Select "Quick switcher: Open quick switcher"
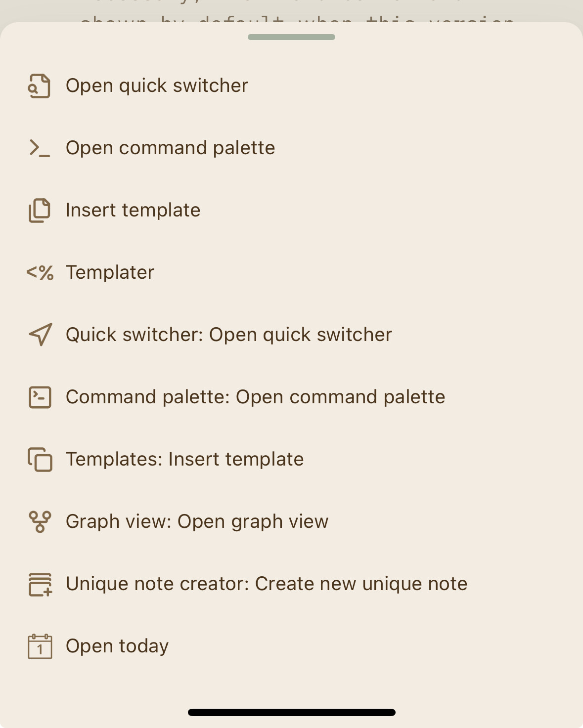Image resolution: width=583 pixels, height=728 pixels. click(229, 335)
